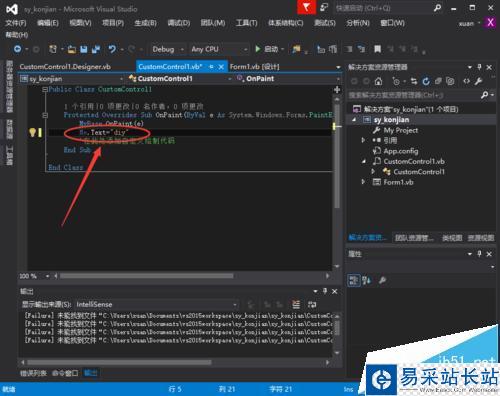Open the Debug configuration dropdown
This screenshot has width=500, height=396.
pyautogui.click(x=168, y=49)
